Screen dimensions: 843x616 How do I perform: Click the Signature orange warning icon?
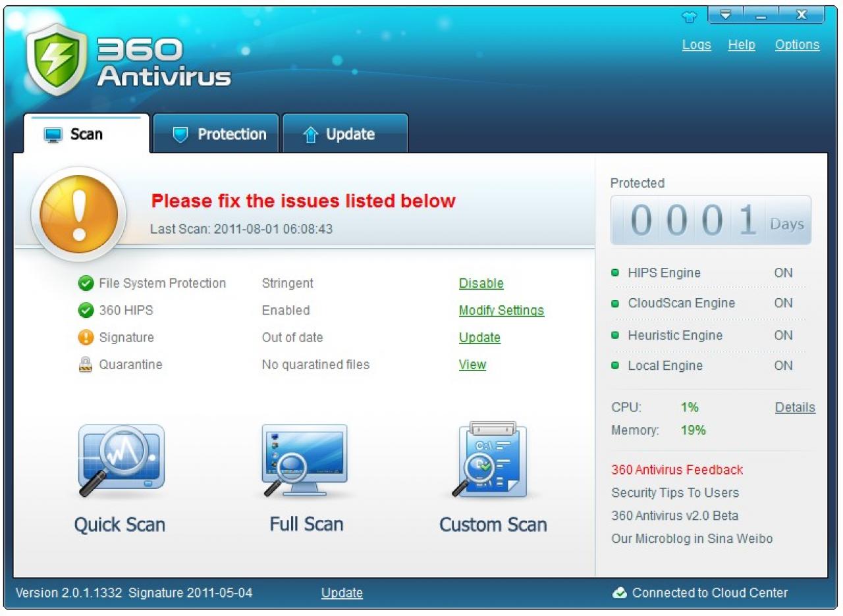86,338
